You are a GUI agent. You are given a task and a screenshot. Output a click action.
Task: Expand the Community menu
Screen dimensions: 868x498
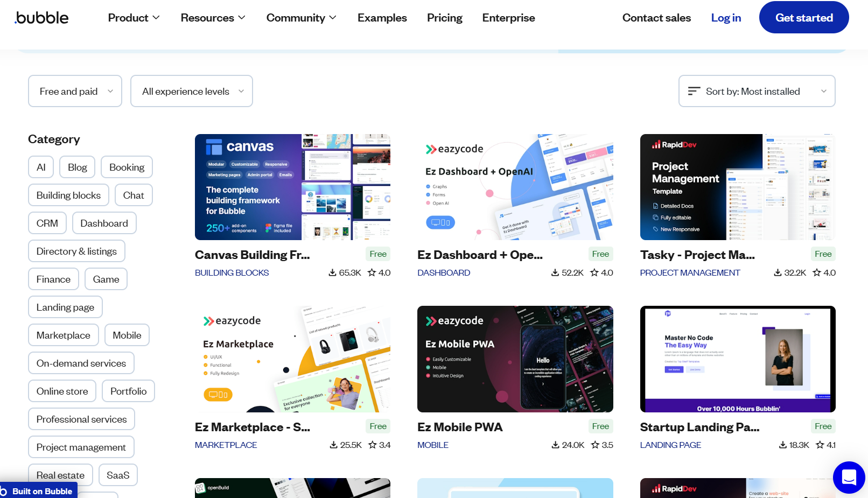pos(301,18)
